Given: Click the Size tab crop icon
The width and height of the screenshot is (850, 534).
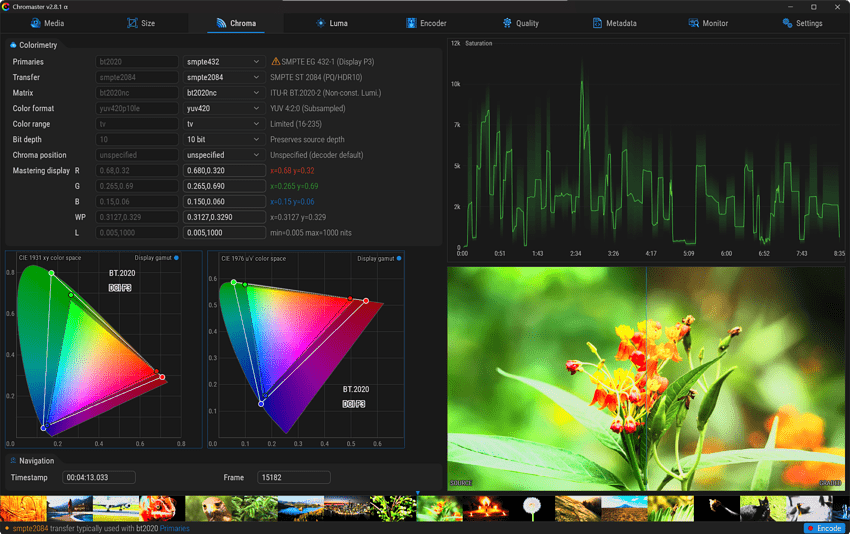Looking at the screenshot, I should point(132,23).
